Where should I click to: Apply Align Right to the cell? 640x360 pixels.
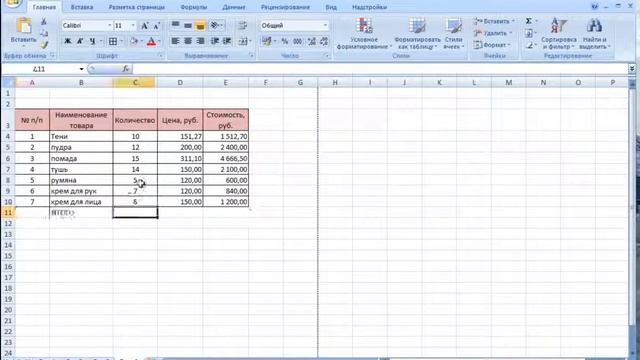200,41
